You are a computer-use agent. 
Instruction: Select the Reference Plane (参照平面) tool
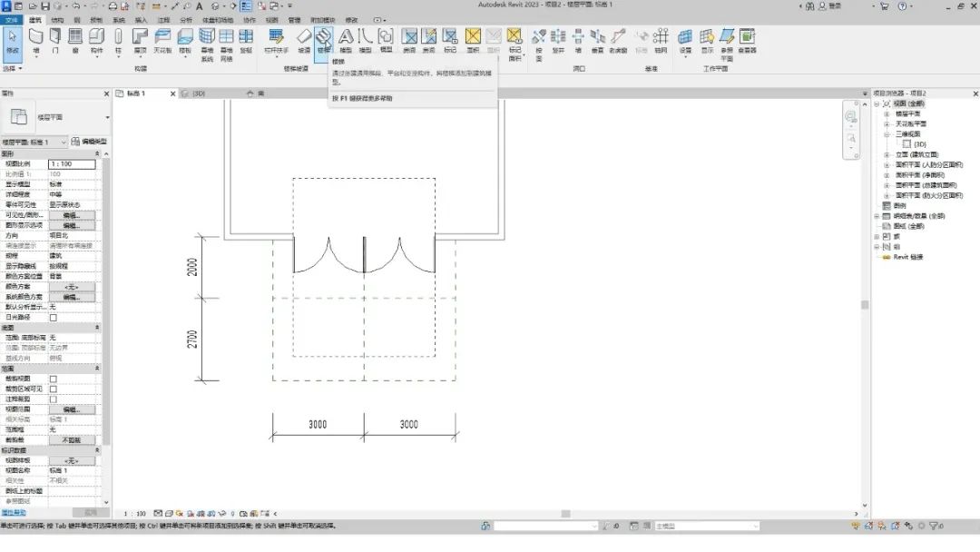(727, 44)
